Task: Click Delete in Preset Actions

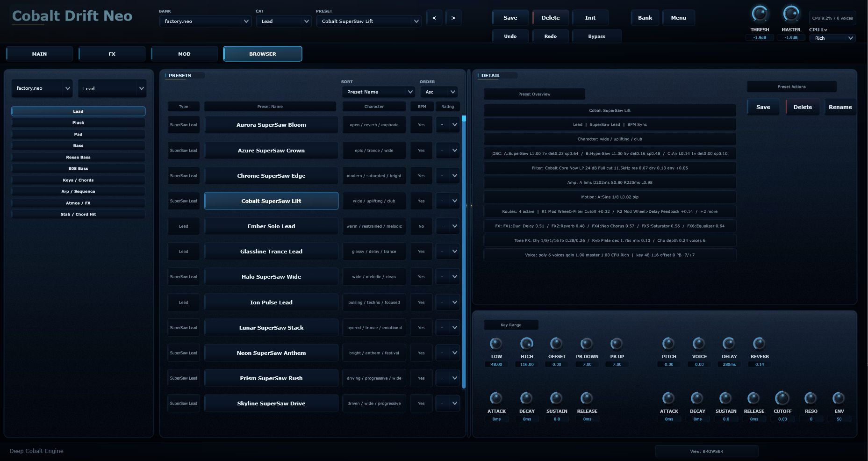Action: pos(802,107)
